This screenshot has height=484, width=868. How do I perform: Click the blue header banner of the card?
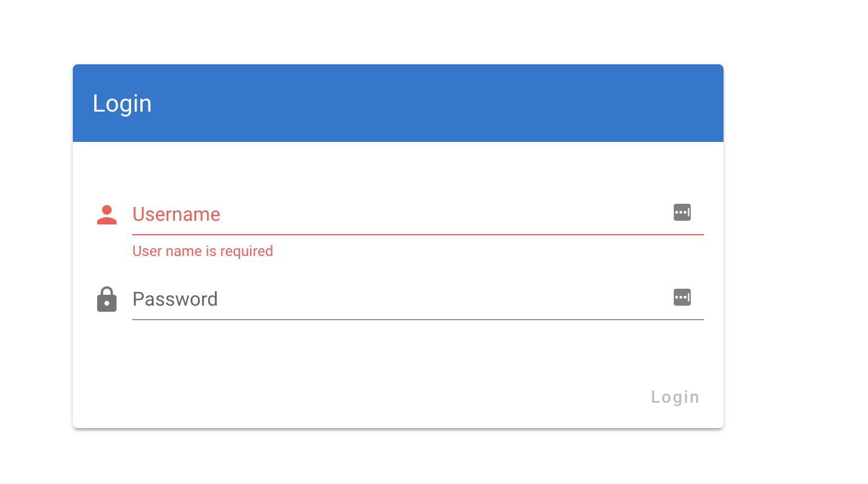398,103
